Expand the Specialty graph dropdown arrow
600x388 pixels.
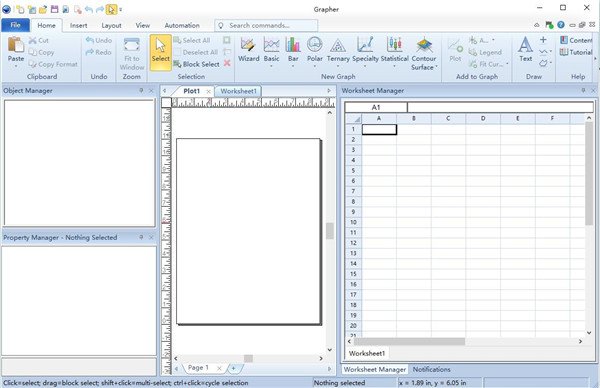365,66
